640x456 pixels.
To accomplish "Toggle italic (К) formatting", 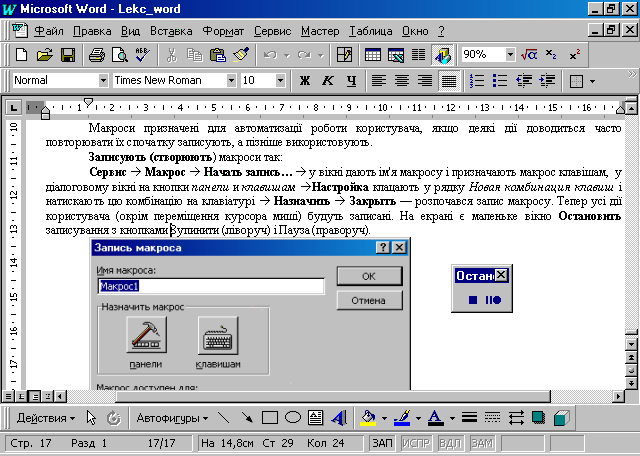I will coord(328,81).
